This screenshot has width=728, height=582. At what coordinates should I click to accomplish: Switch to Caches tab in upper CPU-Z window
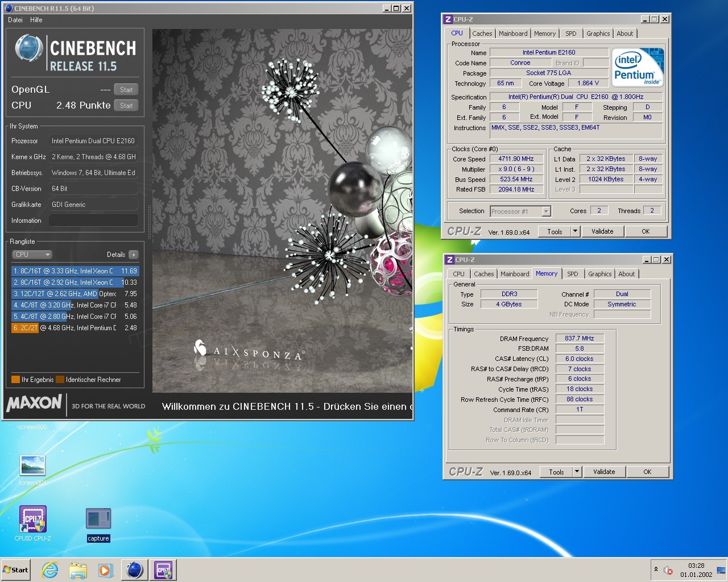[x=482, y=34]
